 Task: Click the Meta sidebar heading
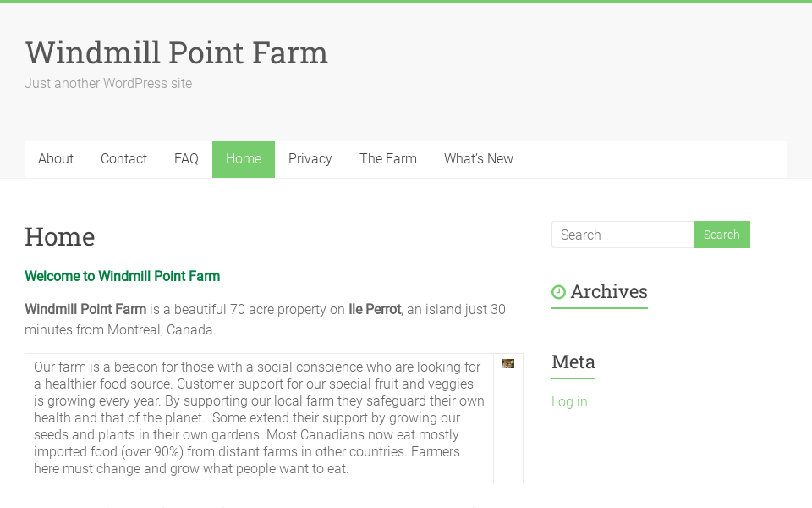(x=573, y=362)
